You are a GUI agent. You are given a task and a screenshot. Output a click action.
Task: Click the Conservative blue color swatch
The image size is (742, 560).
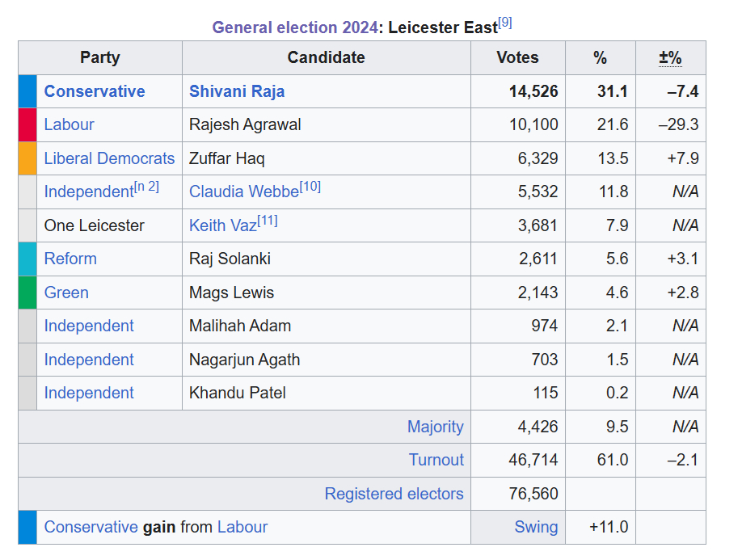tap(27, 91)
